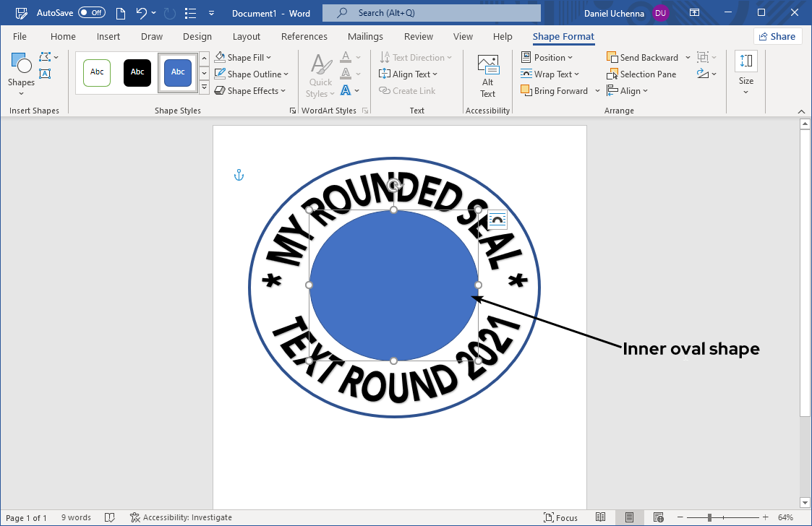Screen dimensions: 812x526
Task: Open the Shape Effects menu
Action: coord(249,90)
